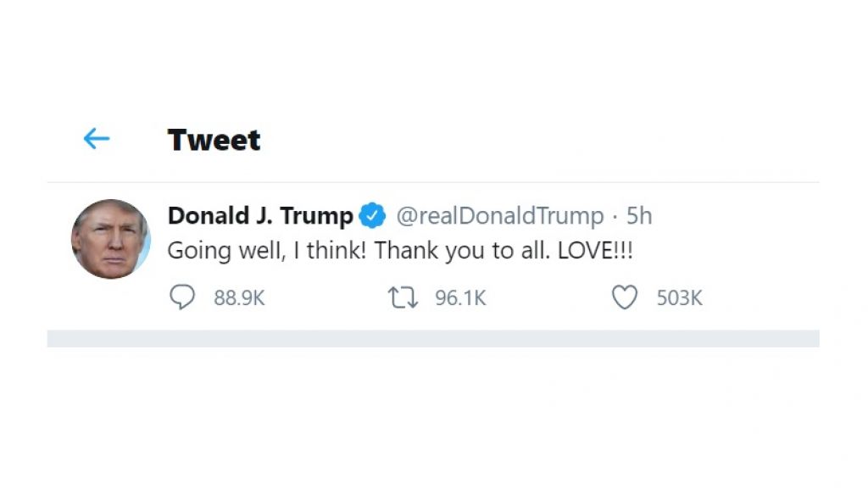Click the 96.1K retweet count
Screen dimensions: 868x488
460,298
